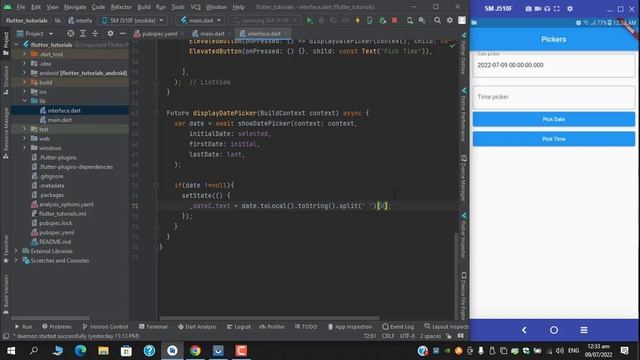Open TODO tool window
Image resolution: width=640 pixels, height=360 pixels.
coord(306,327)
